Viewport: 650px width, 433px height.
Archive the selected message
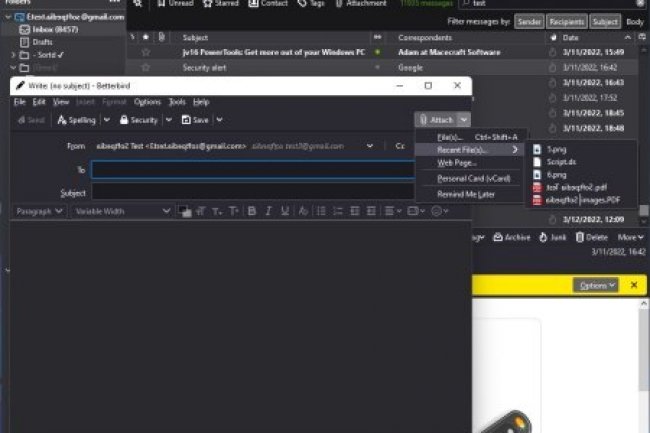[511, 237]
